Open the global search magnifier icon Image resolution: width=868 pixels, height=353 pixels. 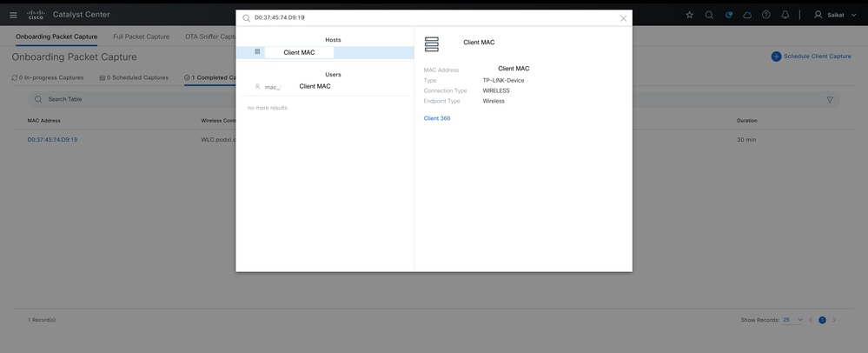709,15
